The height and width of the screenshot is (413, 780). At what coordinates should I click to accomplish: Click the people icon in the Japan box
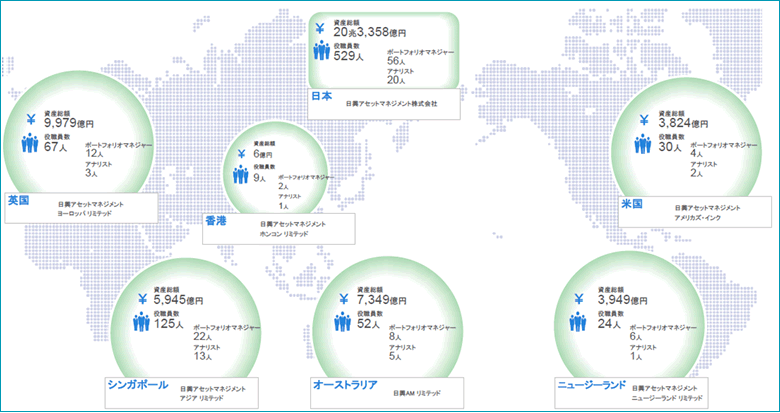pos(322,51)
